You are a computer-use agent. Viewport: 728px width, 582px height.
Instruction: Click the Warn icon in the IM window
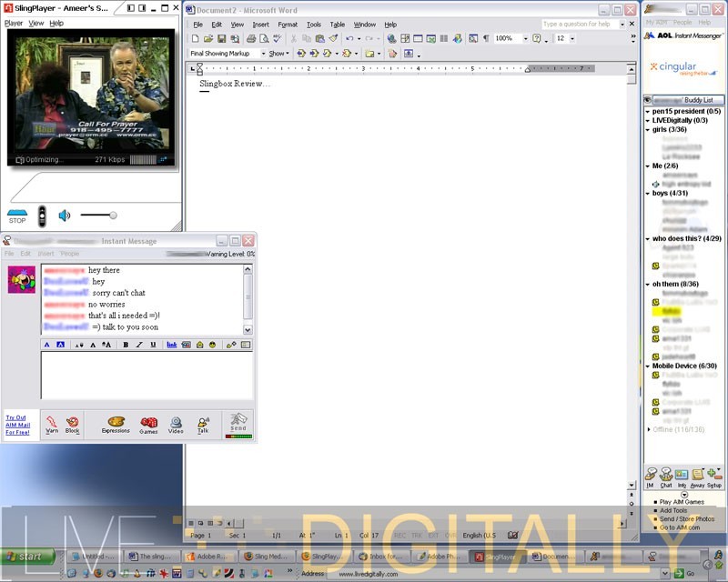tap(52, 424)
